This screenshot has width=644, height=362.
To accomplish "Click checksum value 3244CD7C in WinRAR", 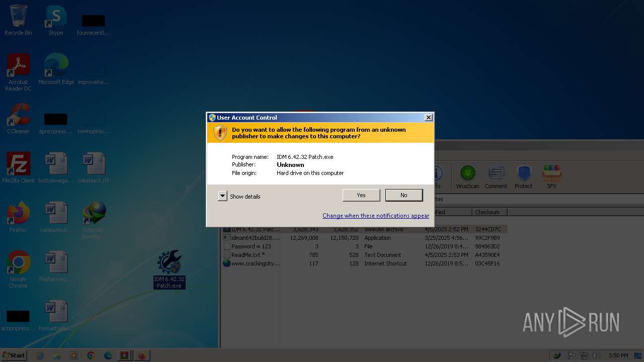I will pyautogui.click(x=488, y=229).
